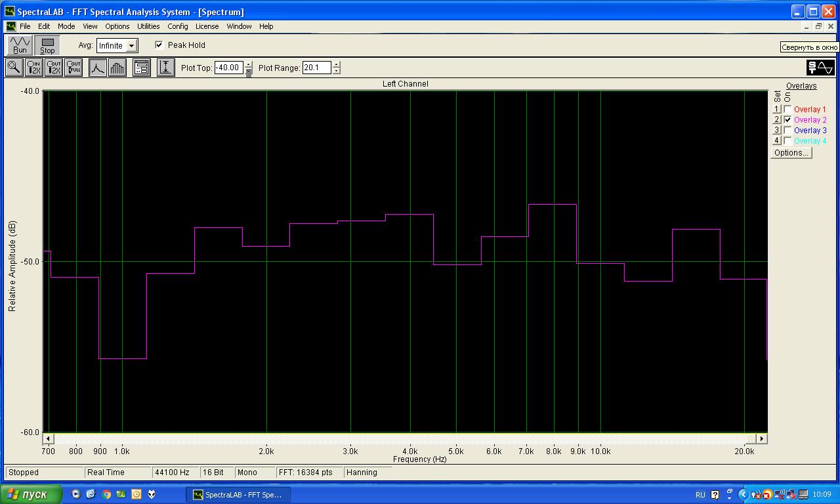Click the Zoom Out Full icon
The width and height of the screenshot is (840, 504).
pyautogui.click(x=73, y=68)
